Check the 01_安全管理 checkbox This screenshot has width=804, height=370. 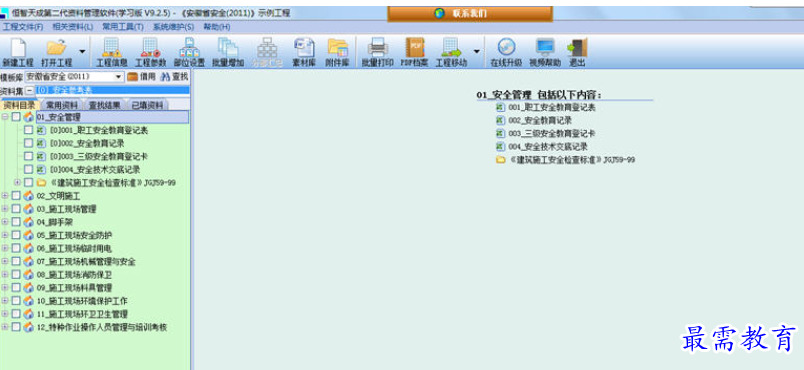[x=16, y=117]
